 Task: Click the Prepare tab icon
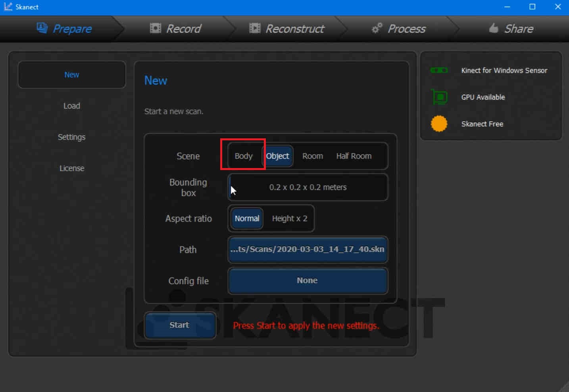pyautogui.click(x=42, y=28)
